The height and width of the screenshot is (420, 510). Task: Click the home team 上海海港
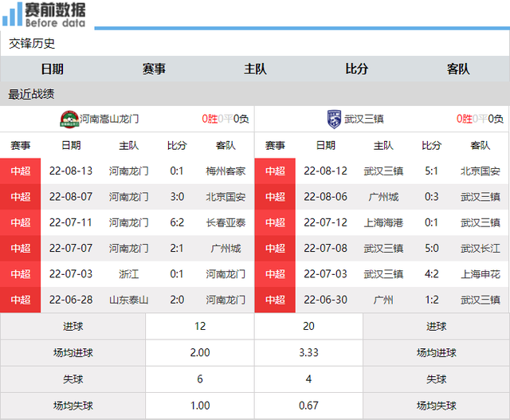pos(383,222)
